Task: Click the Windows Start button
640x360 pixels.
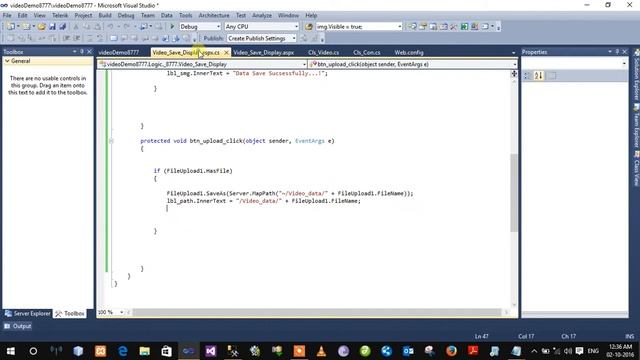Action: coord(11,351)
